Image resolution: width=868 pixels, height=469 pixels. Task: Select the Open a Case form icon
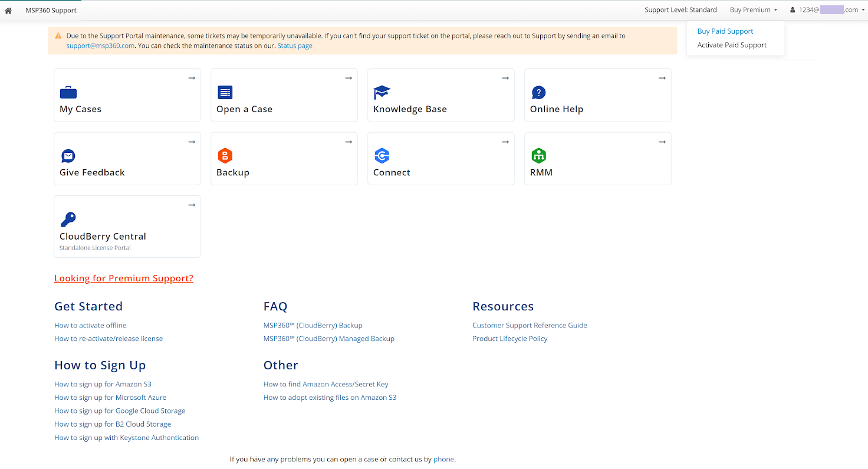225,93
